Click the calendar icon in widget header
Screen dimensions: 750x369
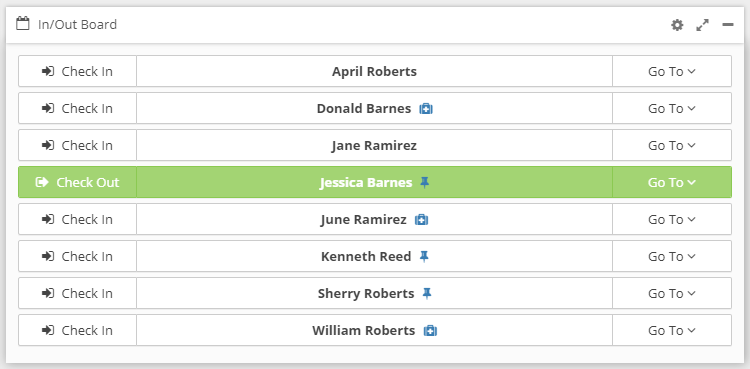tap(22, 23)
